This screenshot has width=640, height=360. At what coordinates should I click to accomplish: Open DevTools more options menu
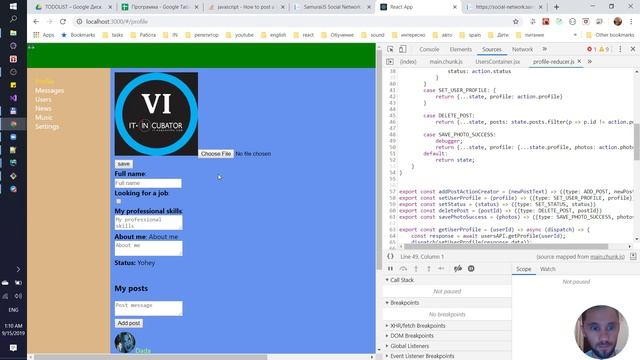tap(620, 49)
